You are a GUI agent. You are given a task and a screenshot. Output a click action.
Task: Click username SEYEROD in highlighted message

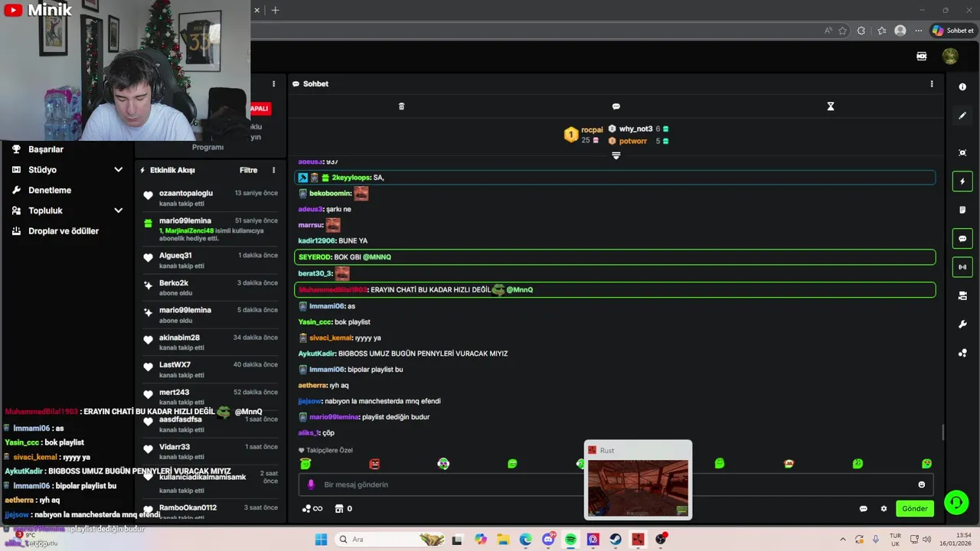pos(315,257)
